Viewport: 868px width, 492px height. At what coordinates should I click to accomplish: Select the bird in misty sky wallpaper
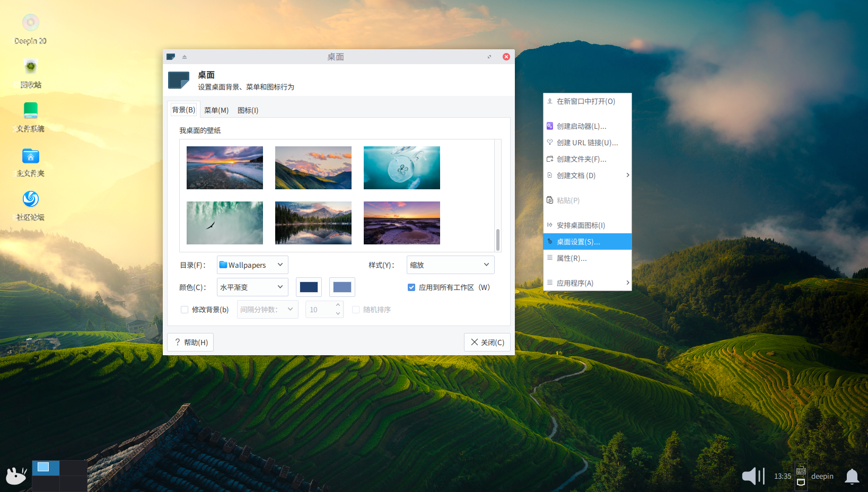click(225, 223)
